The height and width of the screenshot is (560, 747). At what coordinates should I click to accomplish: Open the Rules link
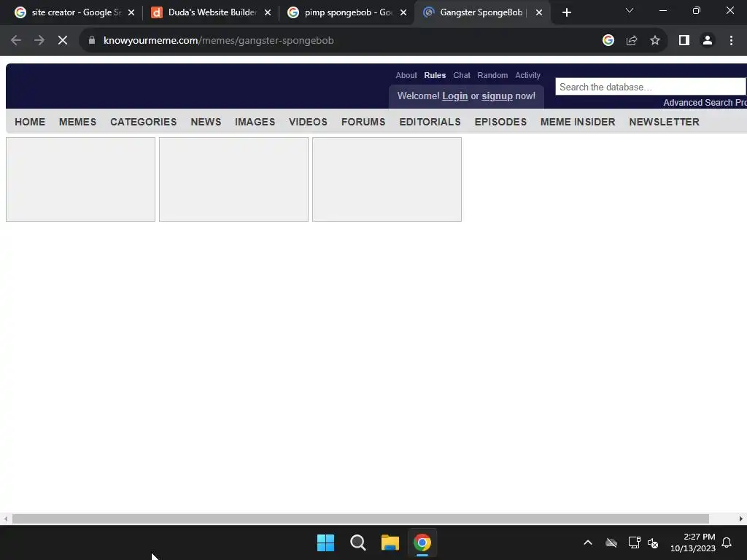(435, 75)
